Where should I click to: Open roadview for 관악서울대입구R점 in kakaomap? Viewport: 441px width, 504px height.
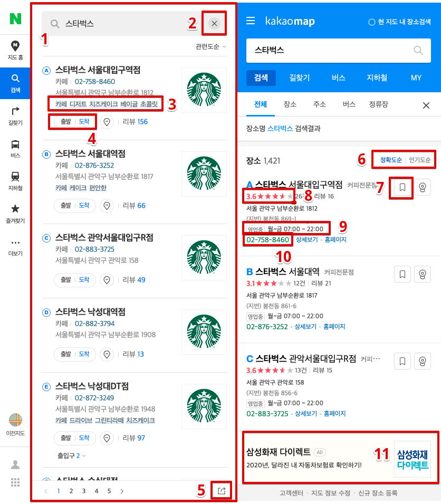(423, 361)
